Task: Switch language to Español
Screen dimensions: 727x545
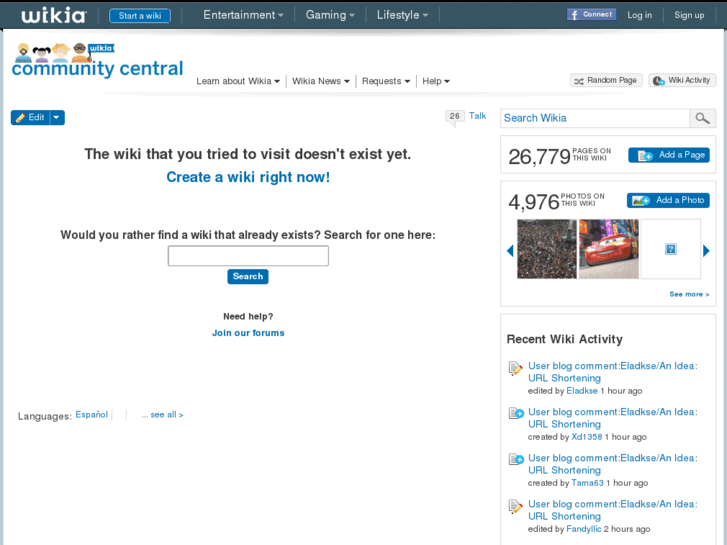Action: (91, 415)
